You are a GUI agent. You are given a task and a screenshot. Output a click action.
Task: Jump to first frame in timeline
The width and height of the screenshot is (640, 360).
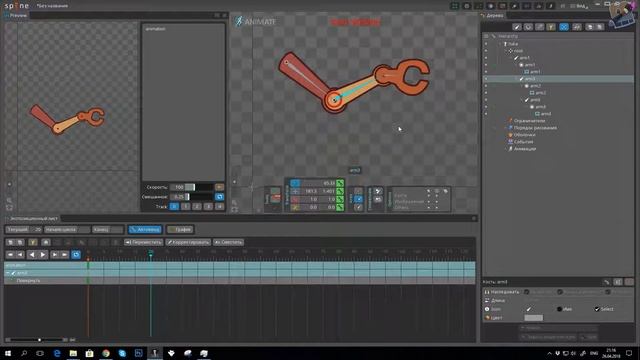[11, 255]
